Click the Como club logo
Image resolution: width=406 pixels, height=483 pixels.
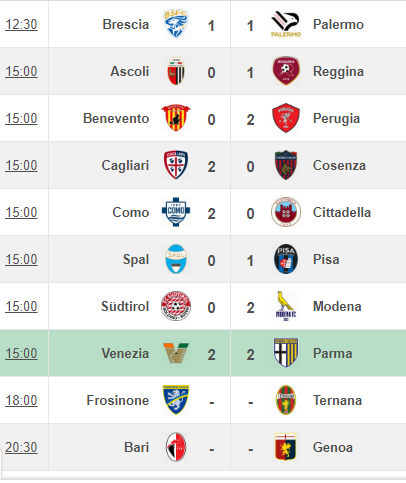point(176,212)
